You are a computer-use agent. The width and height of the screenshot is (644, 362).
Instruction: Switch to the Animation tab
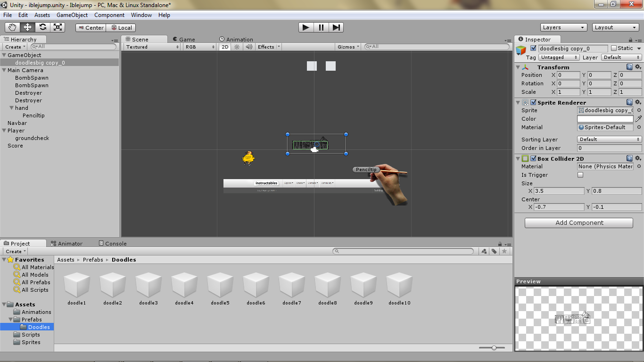tap(236, 40)
